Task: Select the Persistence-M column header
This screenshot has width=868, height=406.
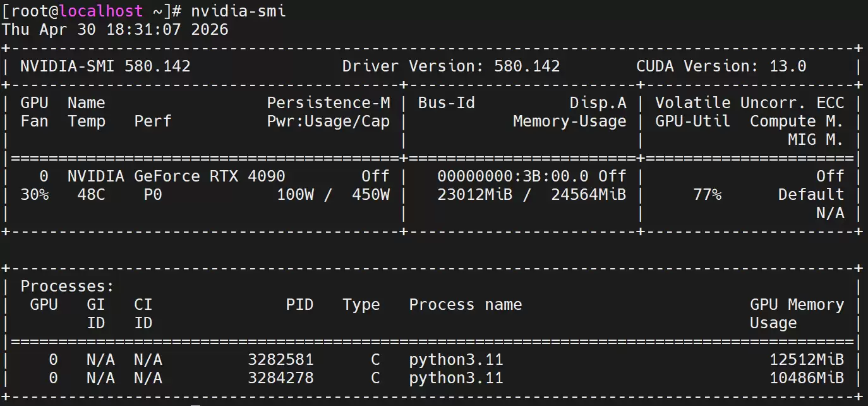Action: tap(329, 103)
